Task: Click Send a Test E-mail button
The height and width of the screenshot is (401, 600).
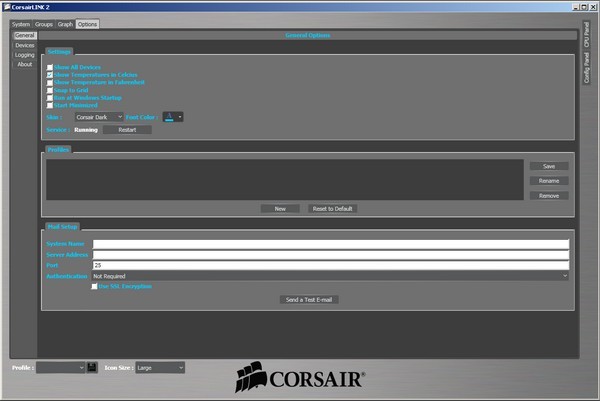Action: pos(309,300)
